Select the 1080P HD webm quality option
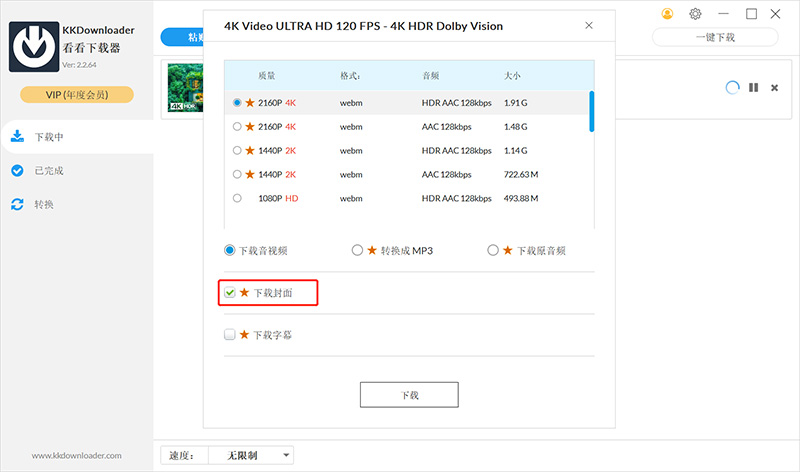 click(237, 198)
